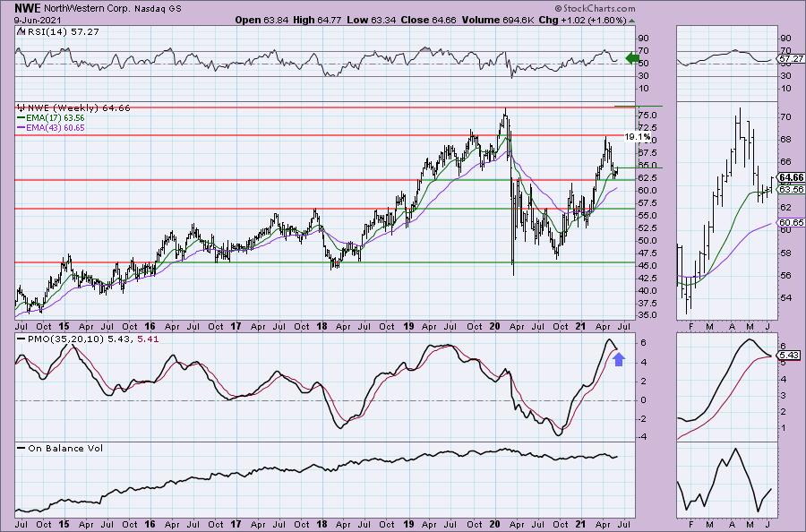Click the purple EMA(43) legend line swatch
Viewport: 806px width, 532px height.
[x=21, y=127]
